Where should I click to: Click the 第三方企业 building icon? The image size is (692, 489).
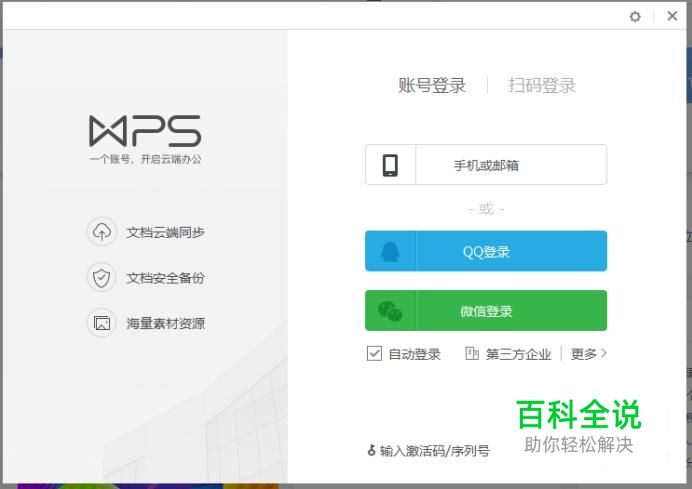[x=472, y=354]
